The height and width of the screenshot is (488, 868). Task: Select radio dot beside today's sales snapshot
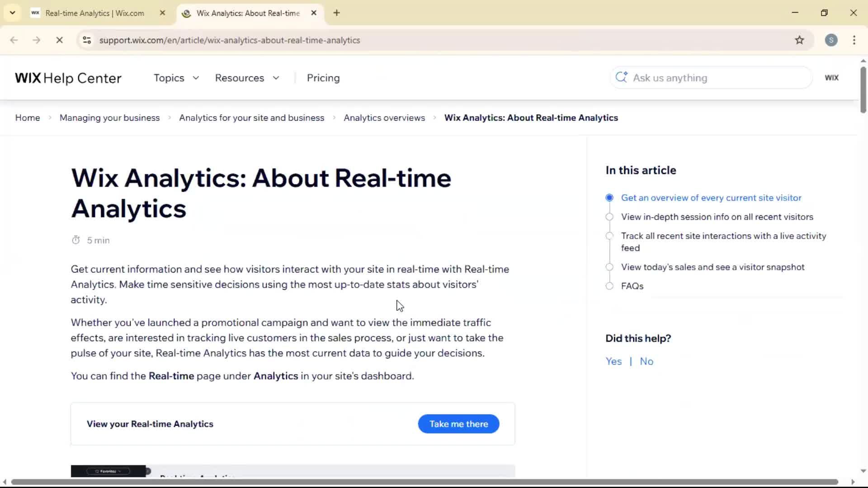609,267
